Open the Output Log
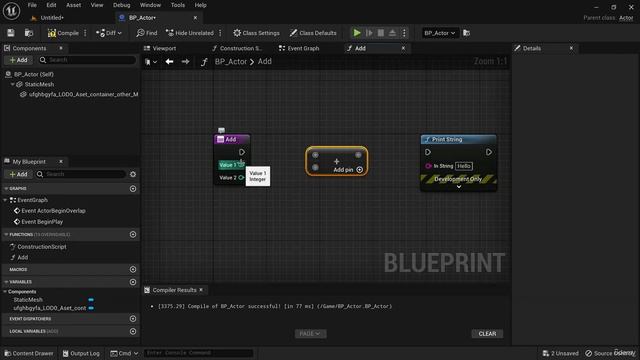The image size is (640, 360). [x=81, y=353]
